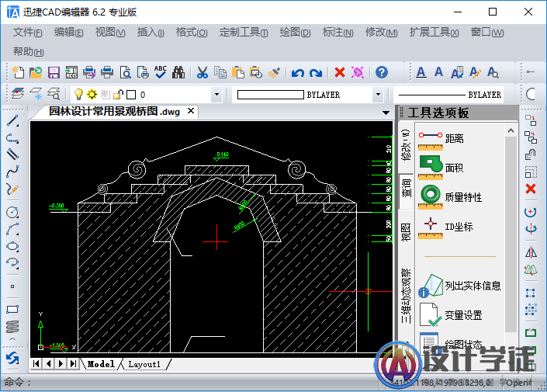547x392 pixels.
Task: Open the 标注 menu
Action: pos(338,33)
